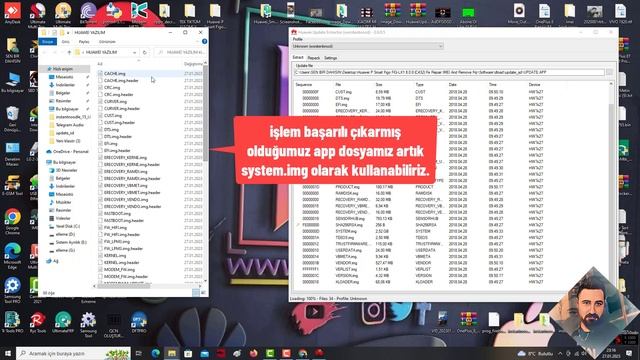Switch to large icons view in Explorer
This screenshot has width=640, height=360.
[203, 293]
